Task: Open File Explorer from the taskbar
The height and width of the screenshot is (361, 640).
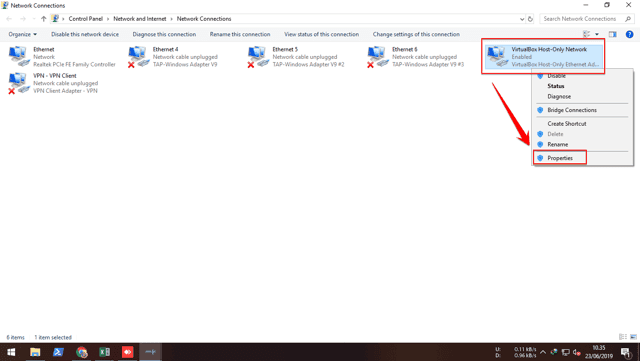Action: (x=35, y=352)
